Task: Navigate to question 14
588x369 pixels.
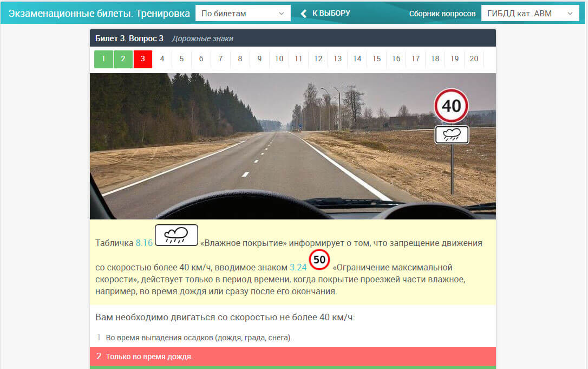Action: pos(357,59)
